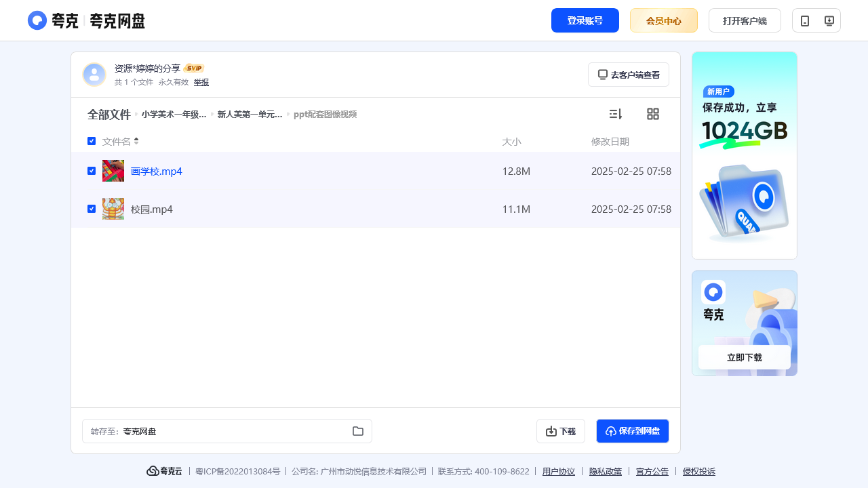868x488 pixels.
Task: Click the Quark app icon in download card
Action: point(713,292)
